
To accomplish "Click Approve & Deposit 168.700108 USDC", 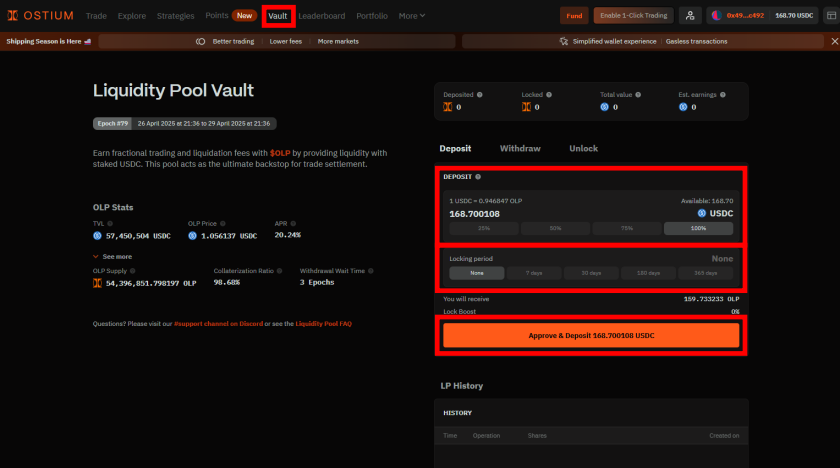I will 591,335.
